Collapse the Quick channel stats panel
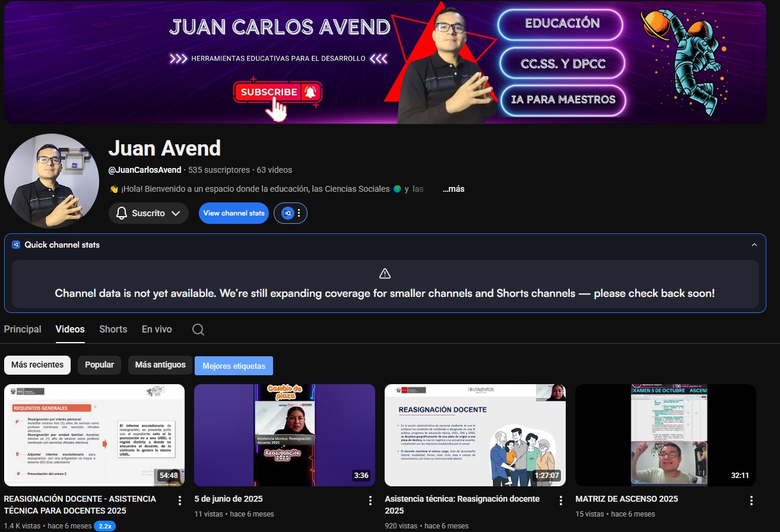 click(754, 245)
